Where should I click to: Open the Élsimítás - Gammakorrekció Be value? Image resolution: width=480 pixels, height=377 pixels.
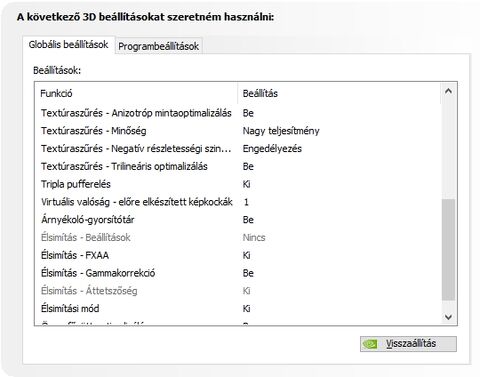pos(248,273)
